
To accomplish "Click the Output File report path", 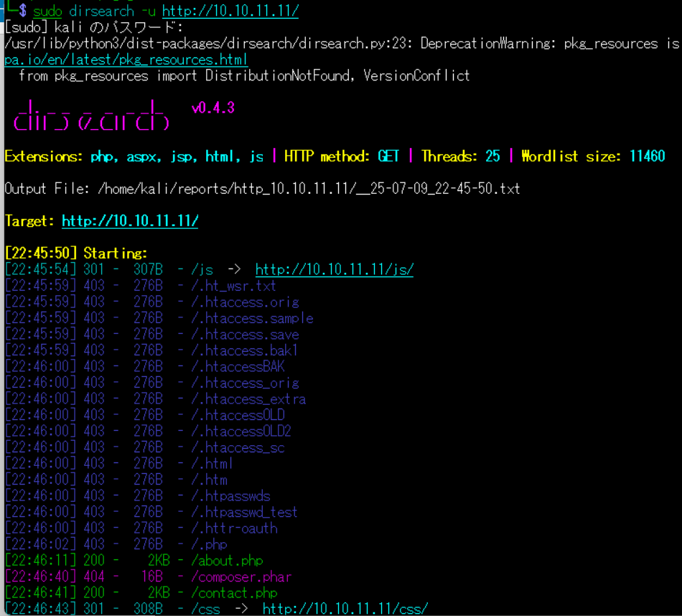I will (x=309, y=189).
